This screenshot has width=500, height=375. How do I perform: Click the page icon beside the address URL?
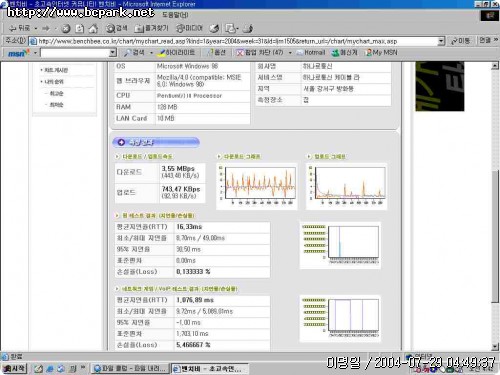(x=33, y=41)
